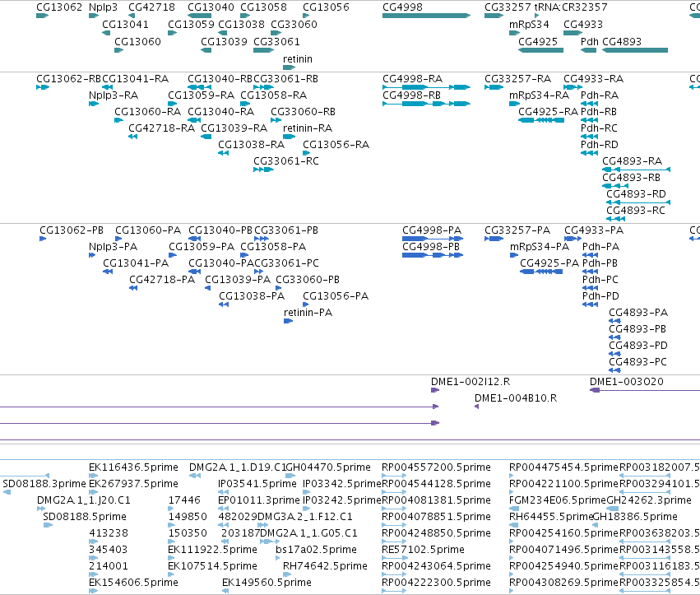Select the tRNA:CR32357 gene label

(x=571, y=7)
